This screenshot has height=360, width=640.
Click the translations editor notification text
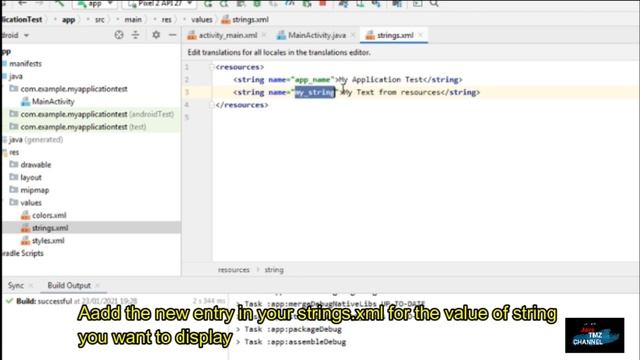279,53
